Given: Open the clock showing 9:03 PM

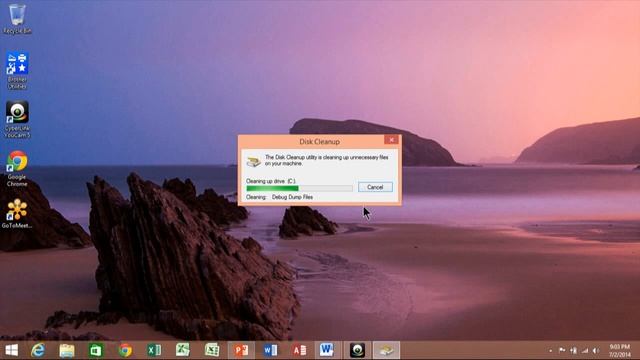Looking at the screenshot, I should (x=620, y=351).
